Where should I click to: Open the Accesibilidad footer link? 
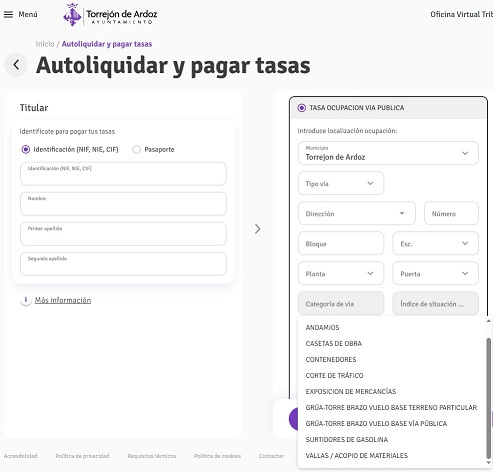tap(20, 456)
